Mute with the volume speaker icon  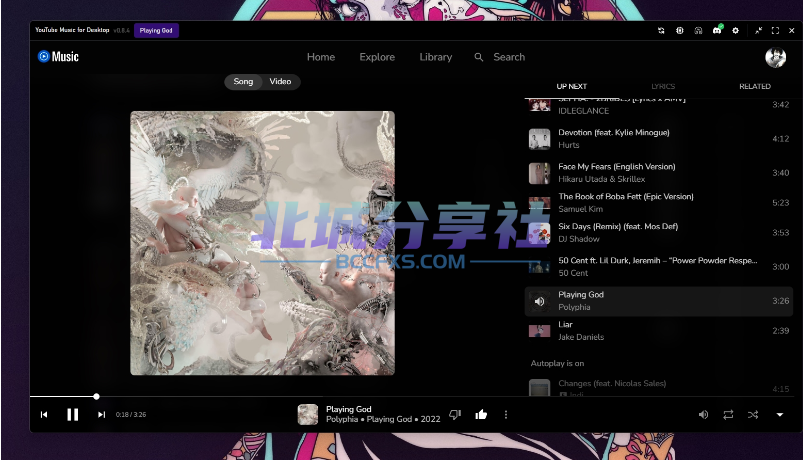click(x=704, y=415)
